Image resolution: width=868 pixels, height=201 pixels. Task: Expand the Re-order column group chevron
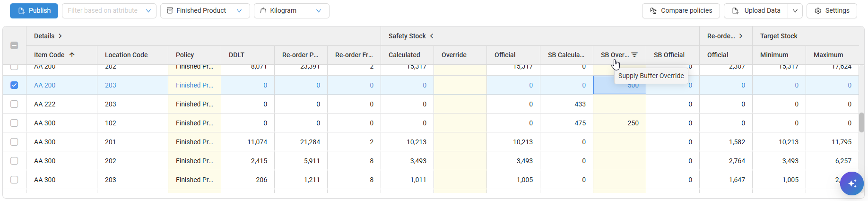(x=741, y=36)
